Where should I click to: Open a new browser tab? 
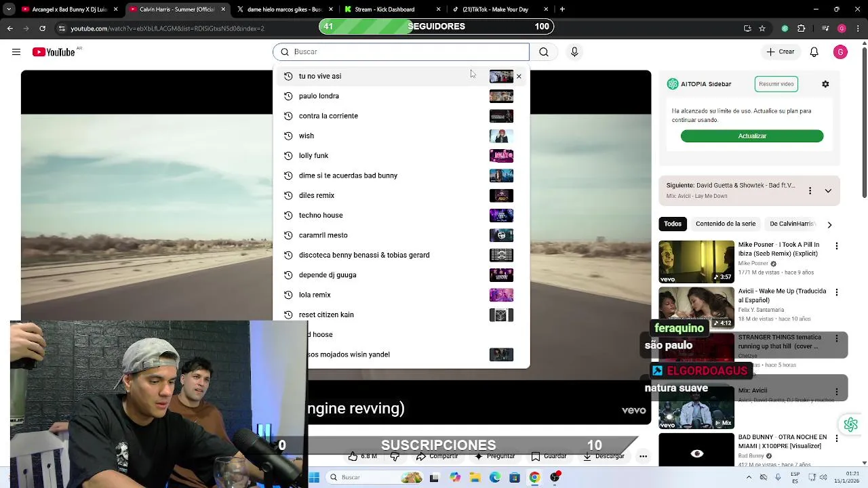[562, 9]
